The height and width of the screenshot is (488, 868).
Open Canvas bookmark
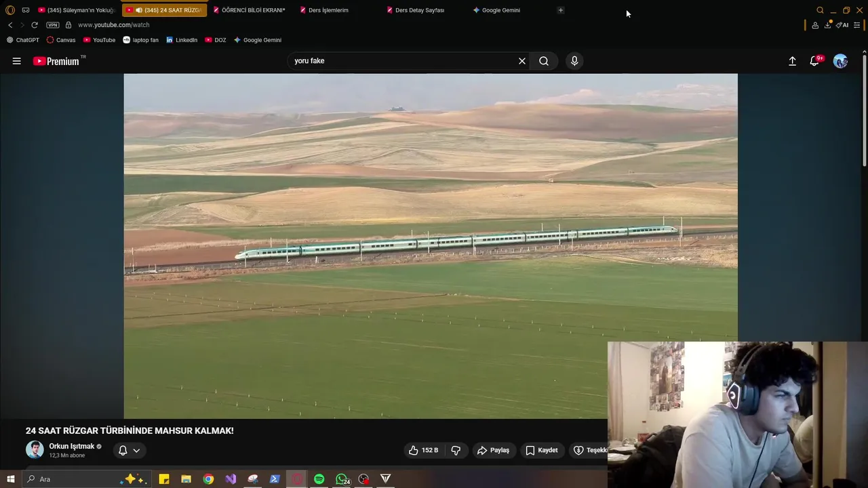pos(61,40)
